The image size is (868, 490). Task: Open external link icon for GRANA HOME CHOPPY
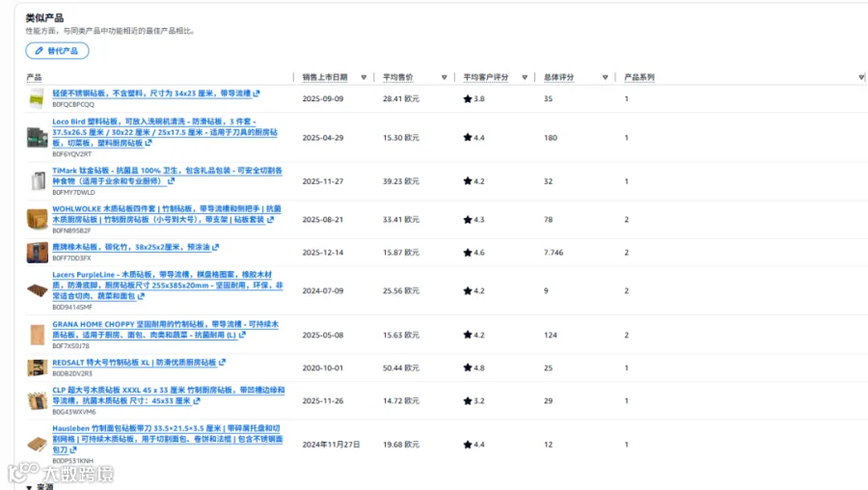tap(242, 335)
